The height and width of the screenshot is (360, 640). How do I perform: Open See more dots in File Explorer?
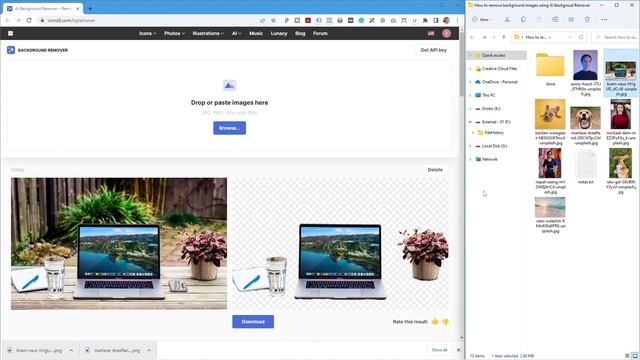[x=604, y=19]
